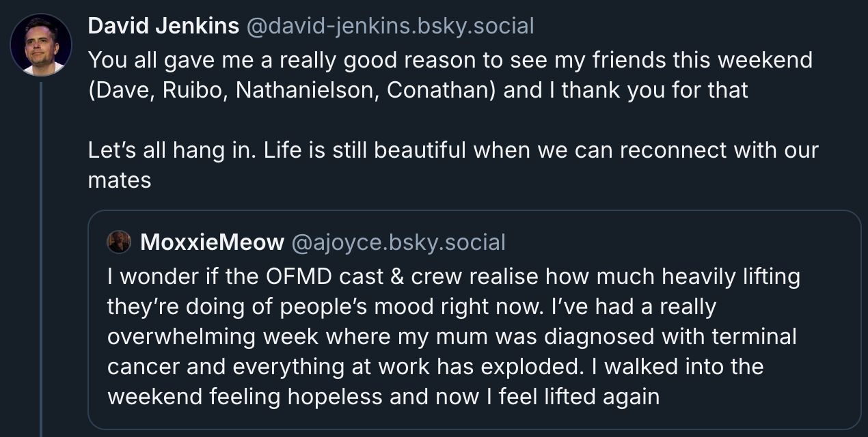Click the @ajoyce.bsky.social handle
This screenshot has width=868, height=437.
[398, 242]
